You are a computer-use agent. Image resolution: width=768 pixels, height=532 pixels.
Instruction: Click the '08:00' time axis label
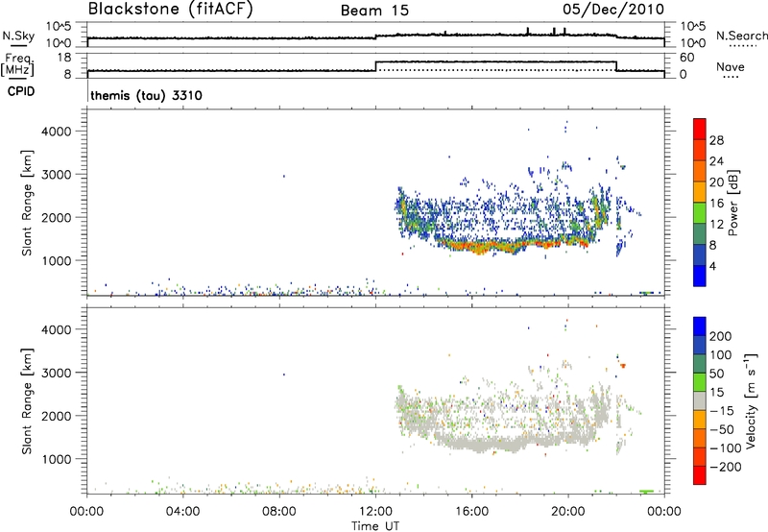[x=279, y=512]
